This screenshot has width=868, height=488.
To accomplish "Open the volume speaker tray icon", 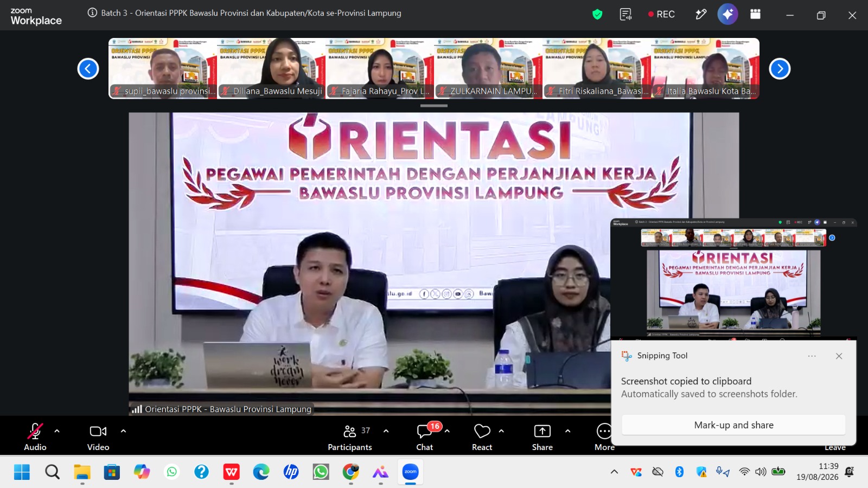I will pyautogui.click(x=761, y=472).
